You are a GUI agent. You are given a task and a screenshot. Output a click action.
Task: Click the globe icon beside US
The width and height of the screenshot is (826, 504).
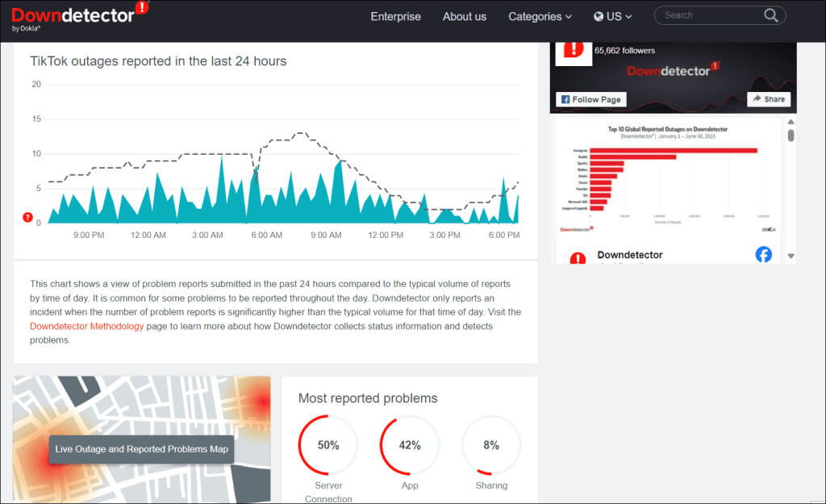[x=599, y=16]
